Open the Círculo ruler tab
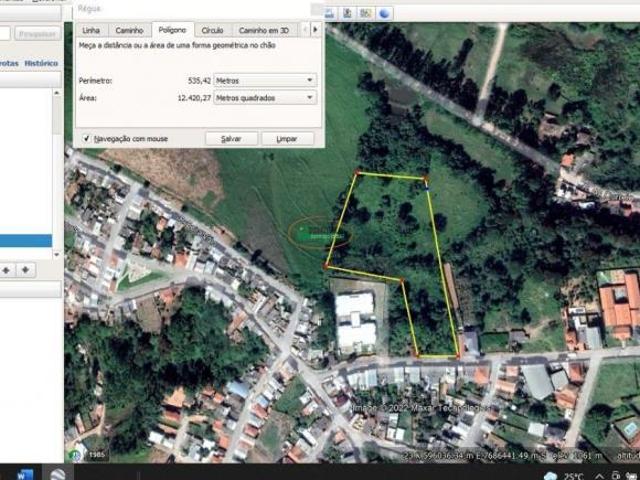This screenshot has height=480, width=640. click(212, 31)
